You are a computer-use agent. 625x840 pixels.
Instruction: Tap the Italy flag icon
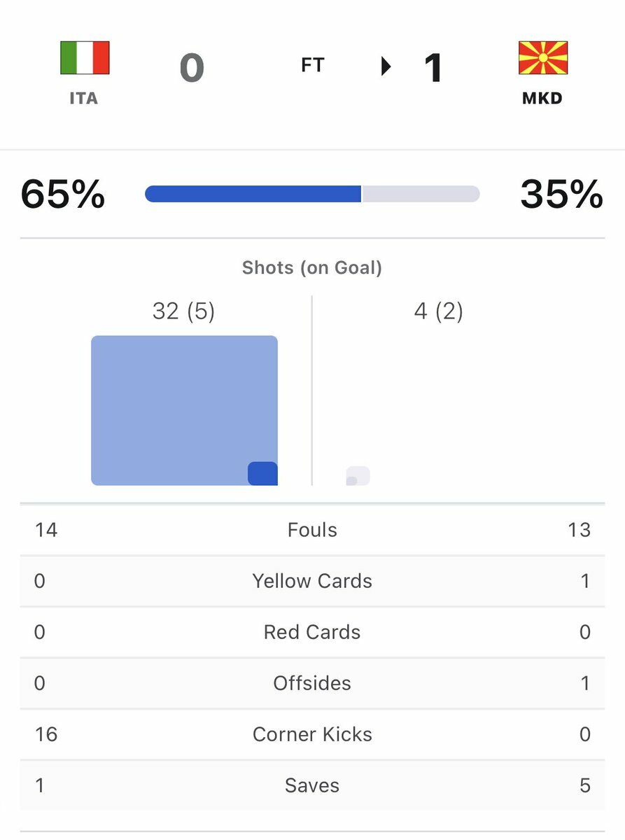pos(85,58)
